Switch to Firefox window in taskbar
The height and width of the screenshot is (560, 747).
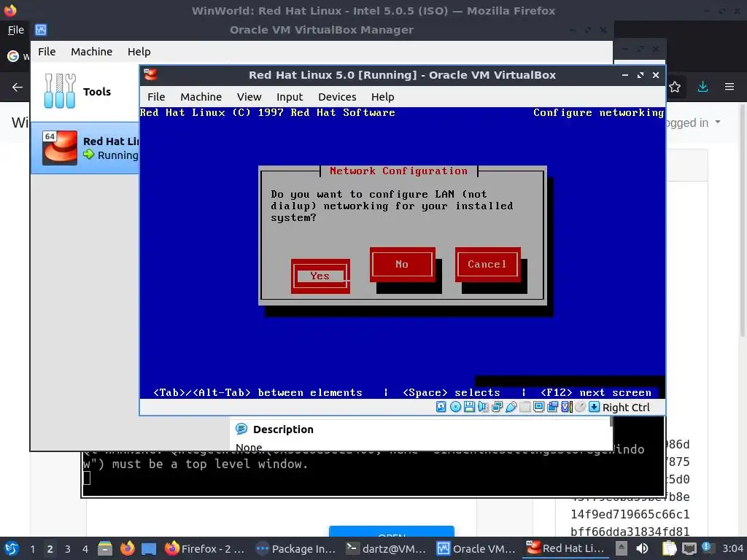[205, 548]
